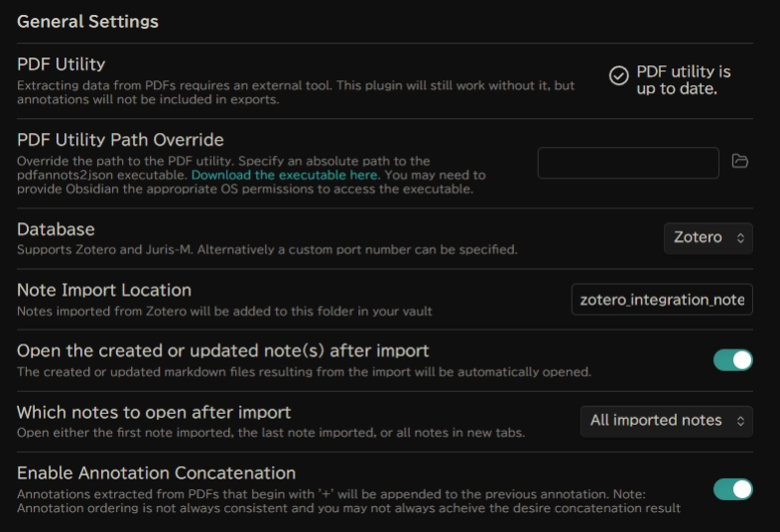Click the 'Enable Annotation Concatenation' title
The image size is (780, 532).
156,472
